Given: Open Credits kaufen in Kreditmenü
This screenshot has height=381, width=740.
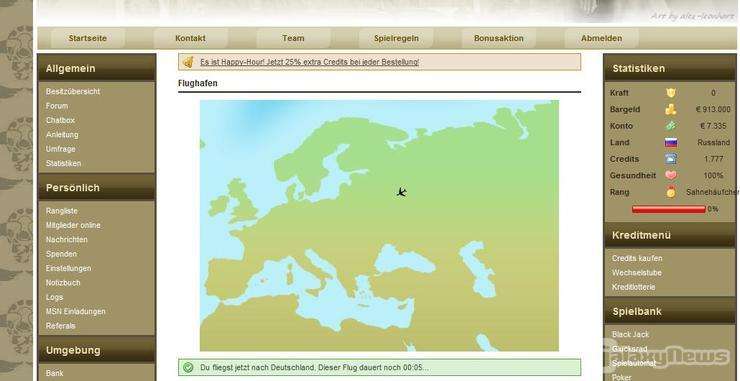Looking at the screenshot, I should 637,258.
